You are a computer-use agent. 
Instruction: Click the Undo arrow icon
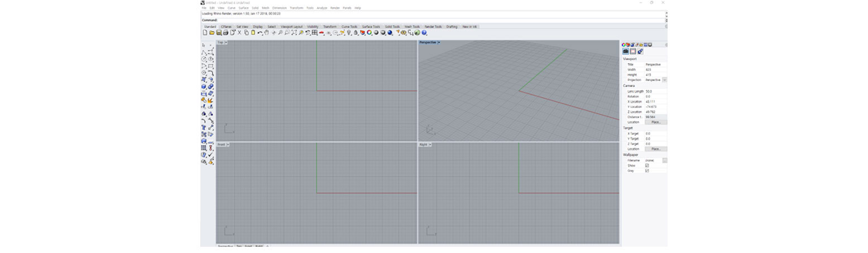tap(260, 33)
